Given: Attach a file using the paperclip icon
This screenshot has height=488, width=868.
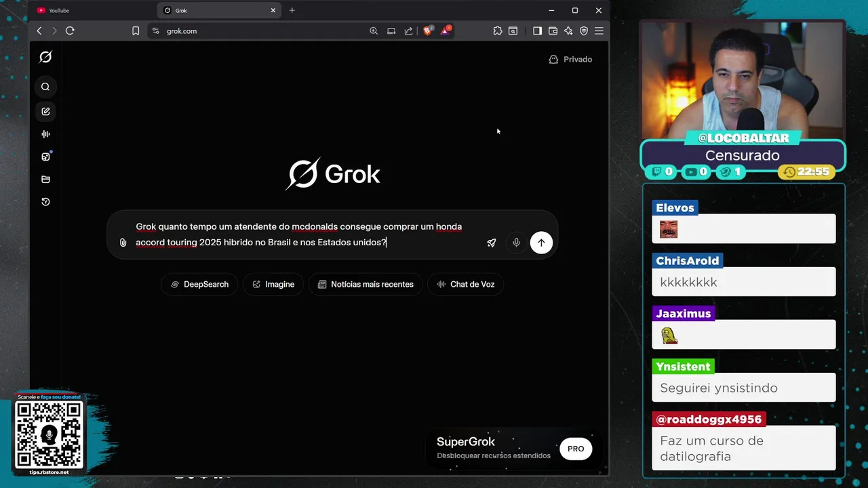Looking at the screenshot, I should coord(123,243).
